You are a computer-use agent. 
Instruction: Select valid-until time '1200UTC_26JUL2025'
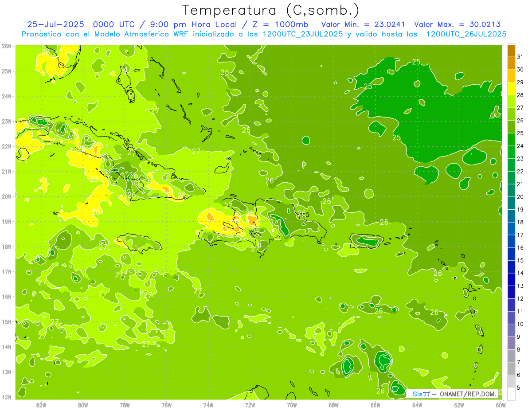pyautogui.click(x=466, y=34)
